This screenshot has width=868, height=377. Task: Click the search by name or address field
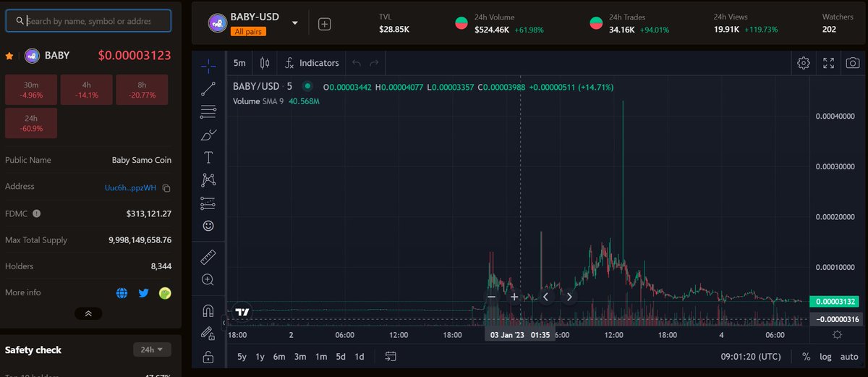pos(88,21)
